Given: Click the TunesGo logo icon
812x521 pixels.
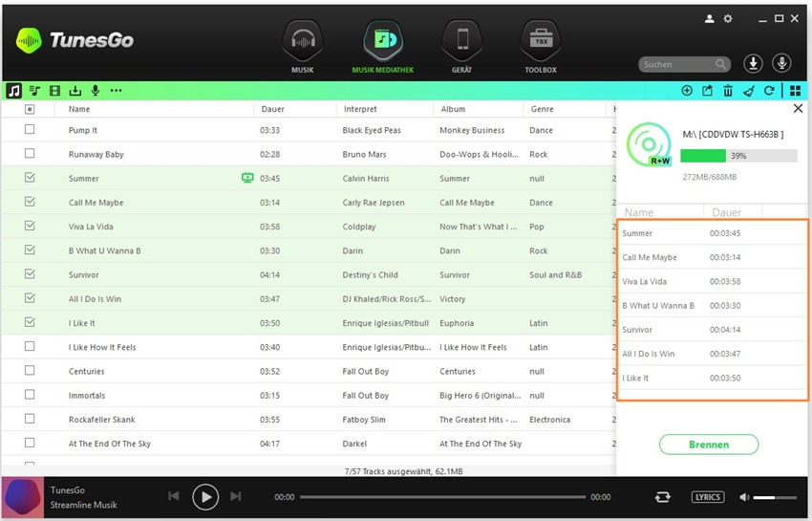Looking at the screenshot, I should point(29,40).
